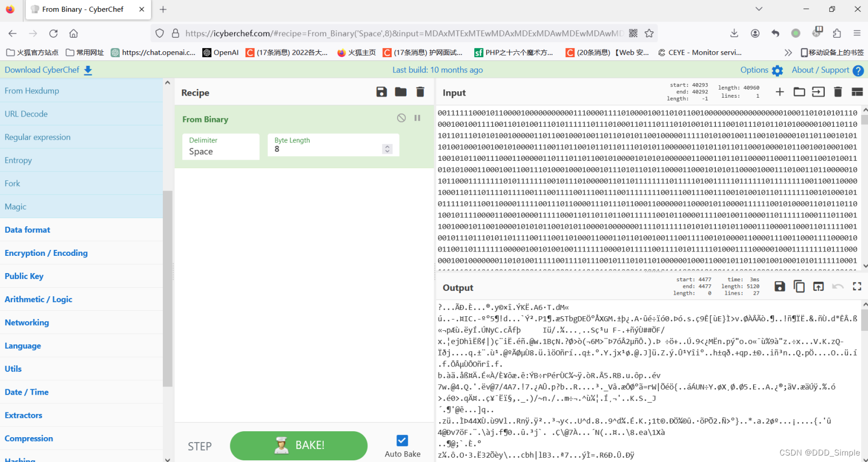Reset pane layout
Viewport: 868px width, 462px height.
(x=857, y=92)
